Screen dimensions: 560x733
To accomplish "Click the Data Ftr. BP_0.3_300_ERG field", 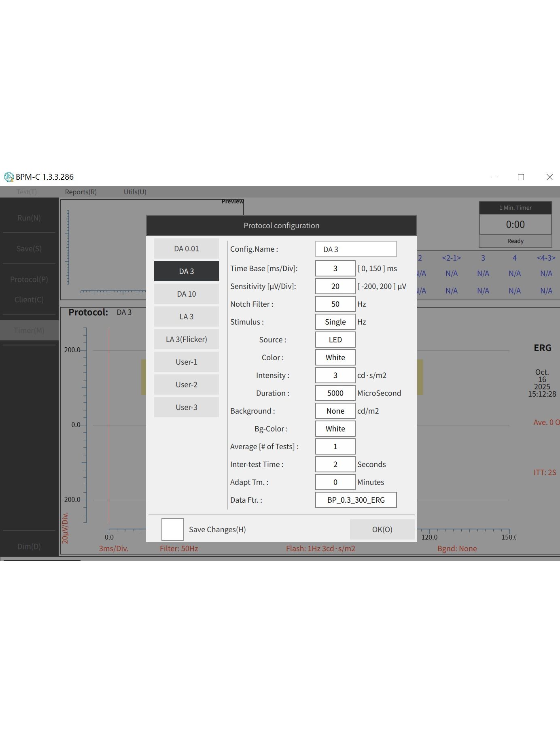I will [356, 500].
